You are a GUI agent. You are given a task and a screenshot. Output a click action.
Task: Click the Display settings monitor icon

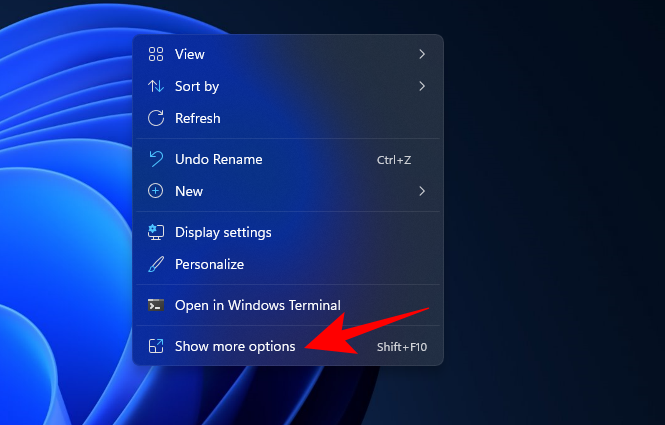[x=156, y=232]
